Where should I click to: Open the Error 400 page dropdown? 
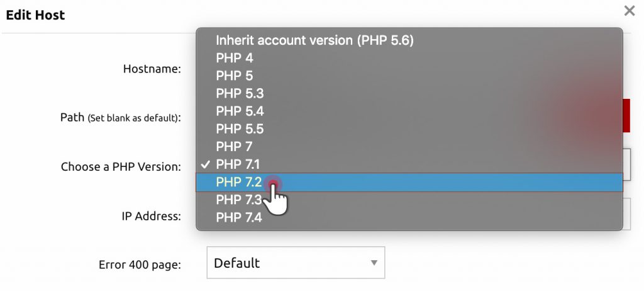(296, 263)
